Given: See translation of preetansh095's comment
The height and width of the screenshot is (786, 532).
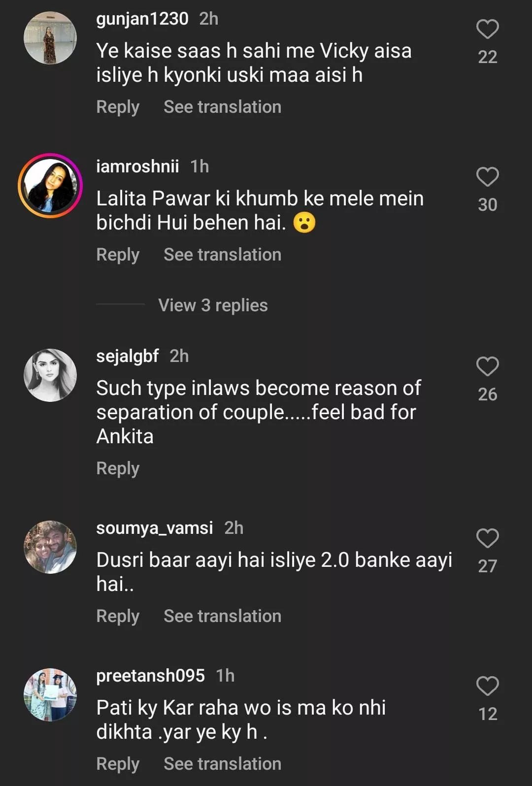Looking at the screenshot, I should coord(222,764).
